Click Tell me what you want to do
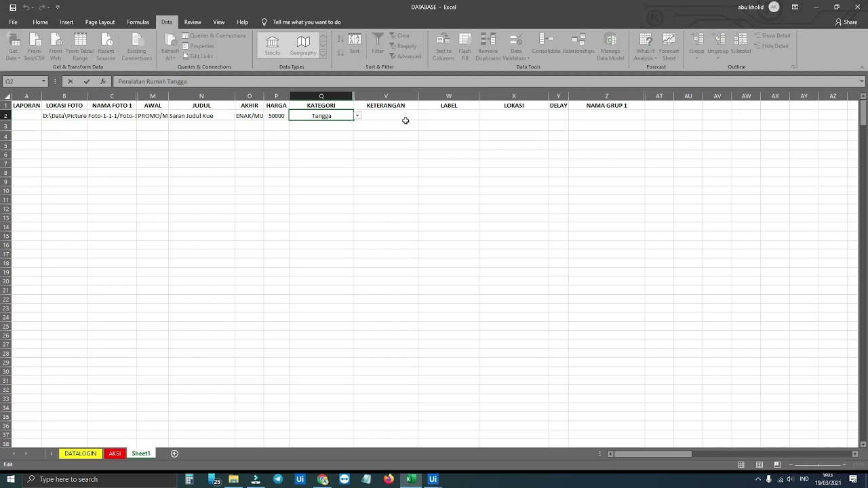Viewport: 868px width, 488px height. click(x=307, y=22)
